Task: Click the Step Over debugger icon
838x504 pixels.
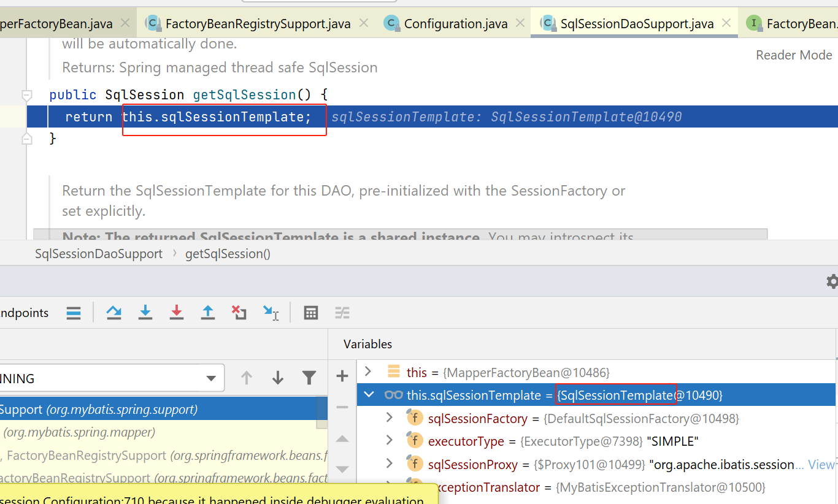Action: coord(113,313)
